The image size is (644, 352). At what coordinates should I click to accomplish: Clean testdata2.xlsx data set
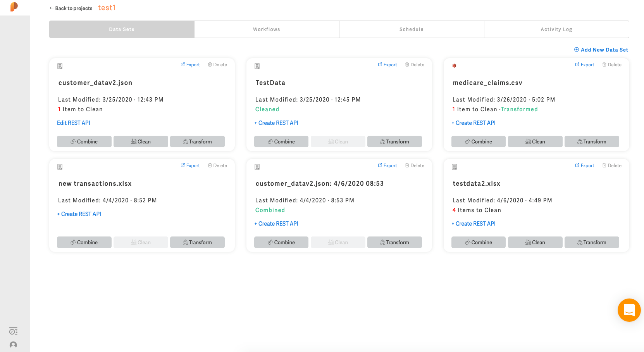click(x=535, y=242)
